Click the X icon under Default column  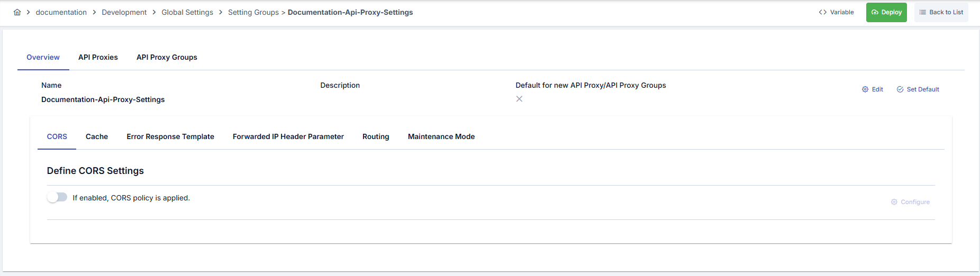pos(519,99)
